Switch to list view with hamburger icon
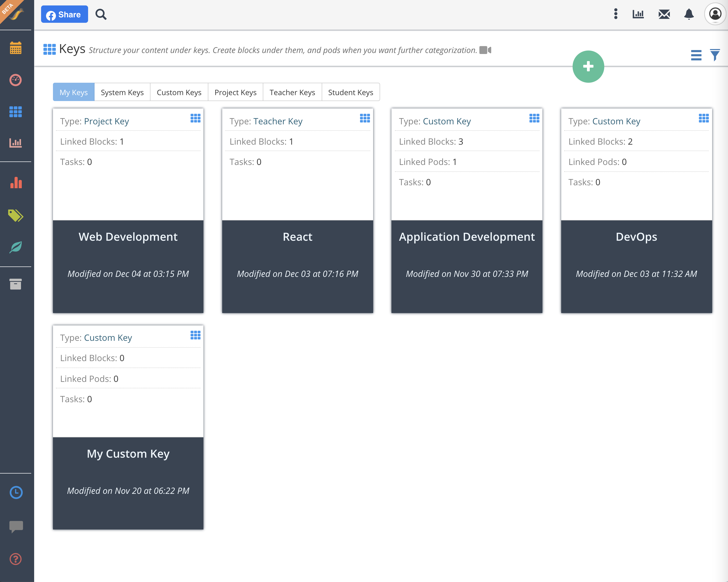 click(x=696, y=55)
